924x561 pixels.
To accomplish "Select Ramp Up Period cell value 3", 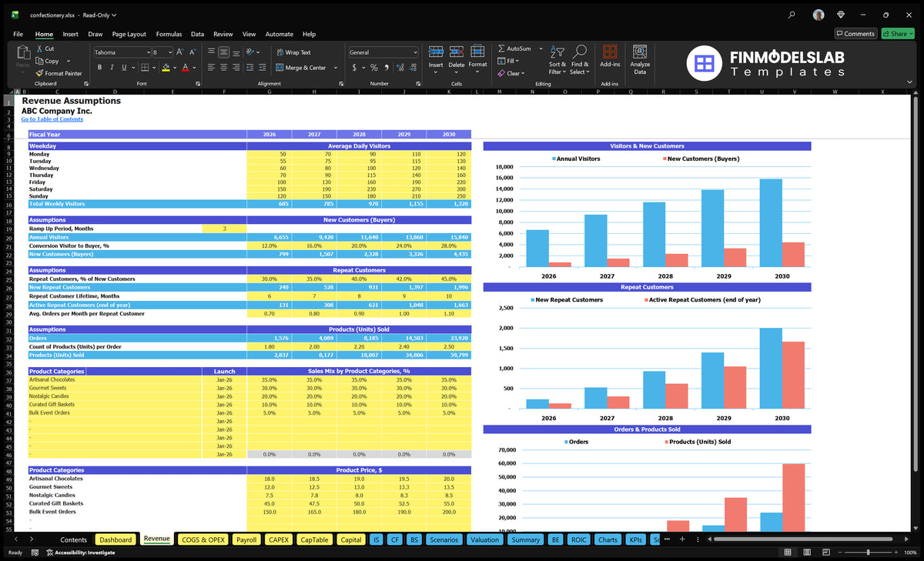I will [224, 229].
